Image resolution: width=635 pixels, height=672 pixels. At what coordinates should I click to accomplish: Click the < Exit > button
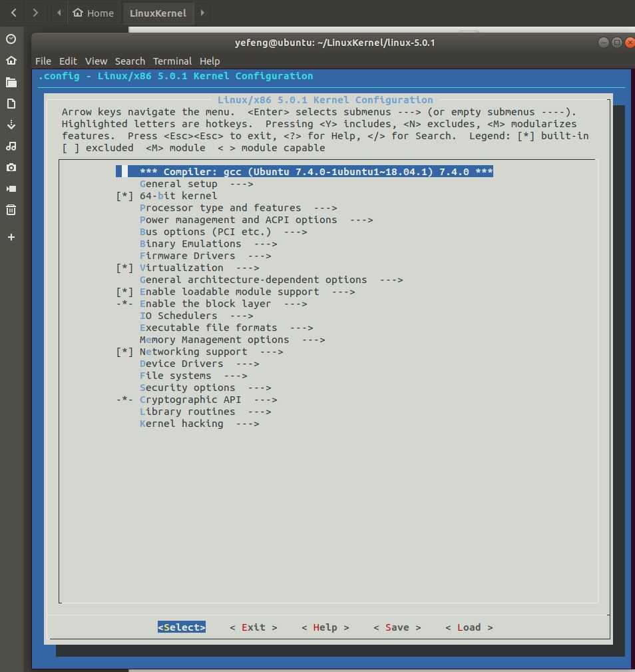pyautogui.click(x=253, y=627)
